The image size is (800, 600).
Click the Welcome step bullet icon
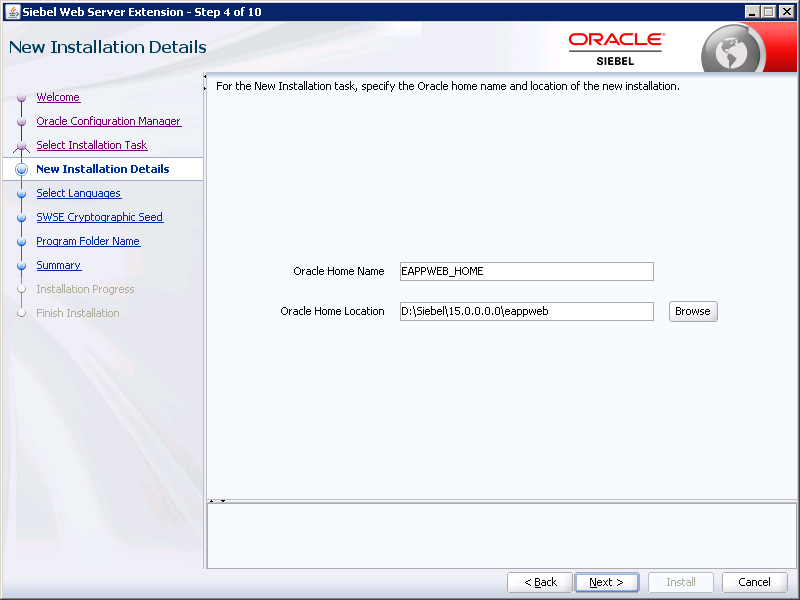[21, 97]
